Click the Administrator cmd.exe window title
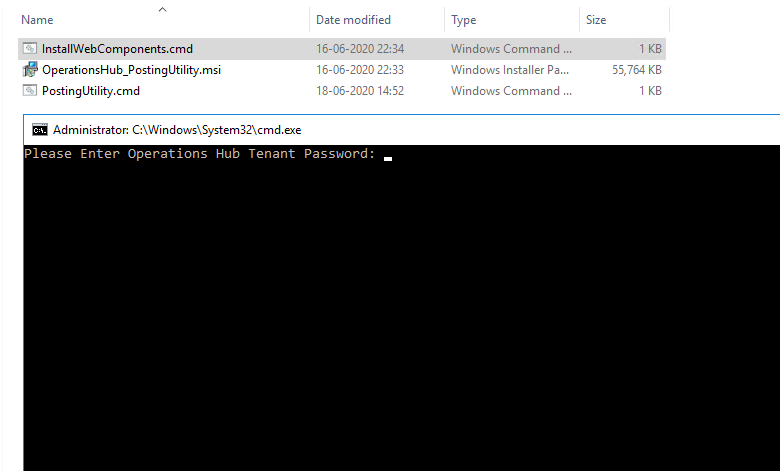 [x=177, y=130]
